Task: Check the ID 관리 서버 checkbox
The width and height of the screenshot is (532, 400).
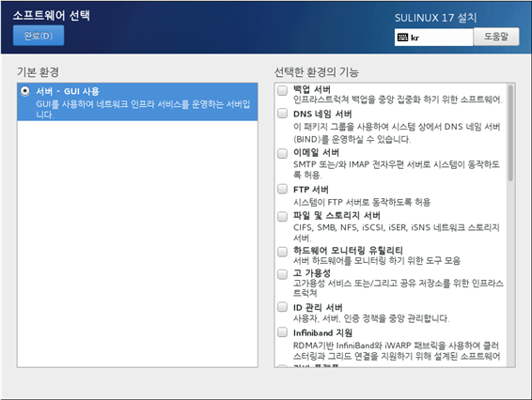Action: pyautogui.click(x=282, y=307)
